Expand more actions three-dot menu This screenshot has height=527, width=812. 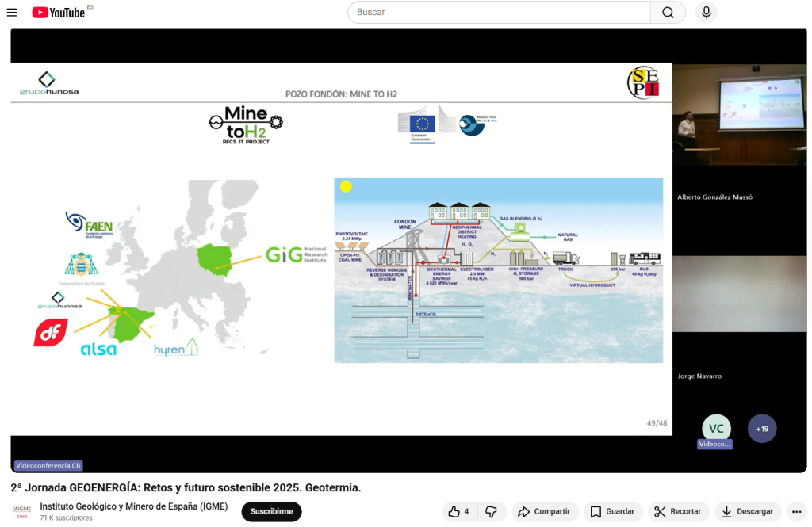point(797,512)
